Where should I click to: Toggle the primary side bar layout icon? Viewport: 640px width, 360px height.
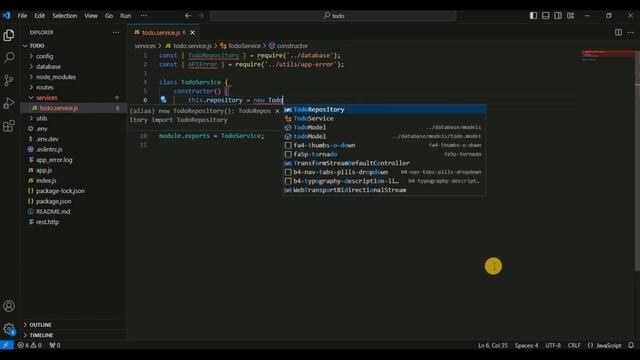tap(533, 16)
